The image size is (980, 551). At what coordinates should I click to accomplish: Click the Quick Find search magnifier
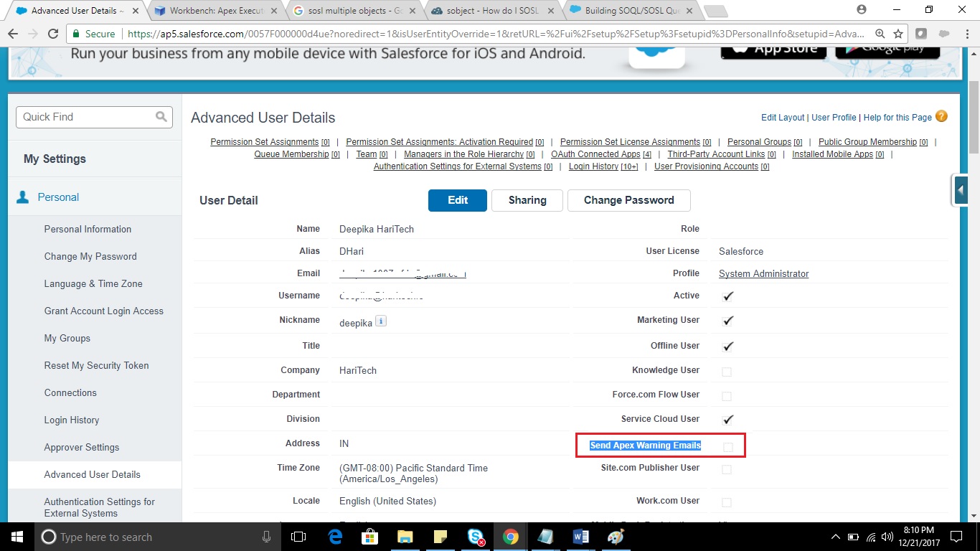161,117
